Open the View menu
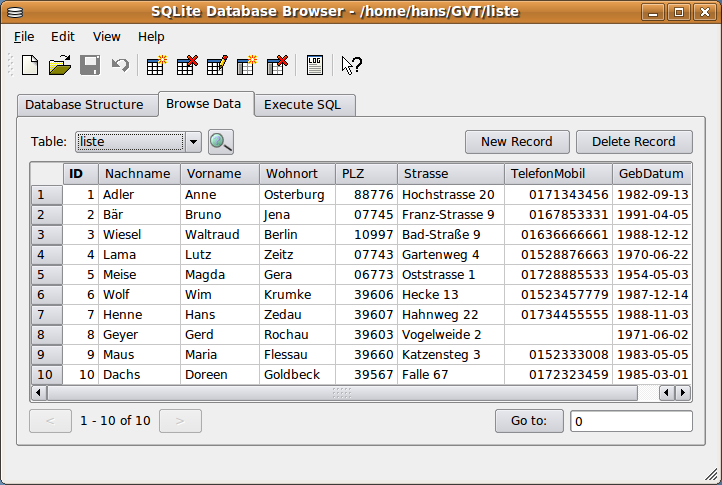 click(106, 36)
